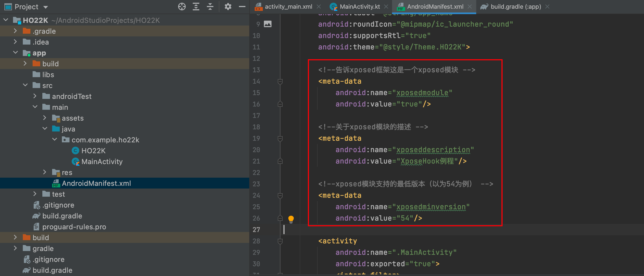Image resolution: width=644 pixels, height=276 pixels.
Task: Fold the meta-data block at line 14
Action: [x=280, y=81]
